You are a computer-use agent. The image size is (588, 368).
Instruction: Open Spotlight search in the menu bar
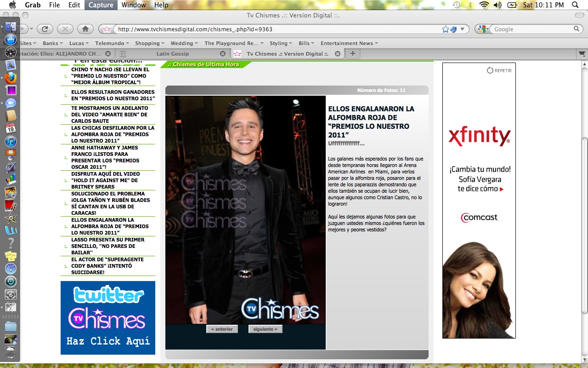[576, 5]
